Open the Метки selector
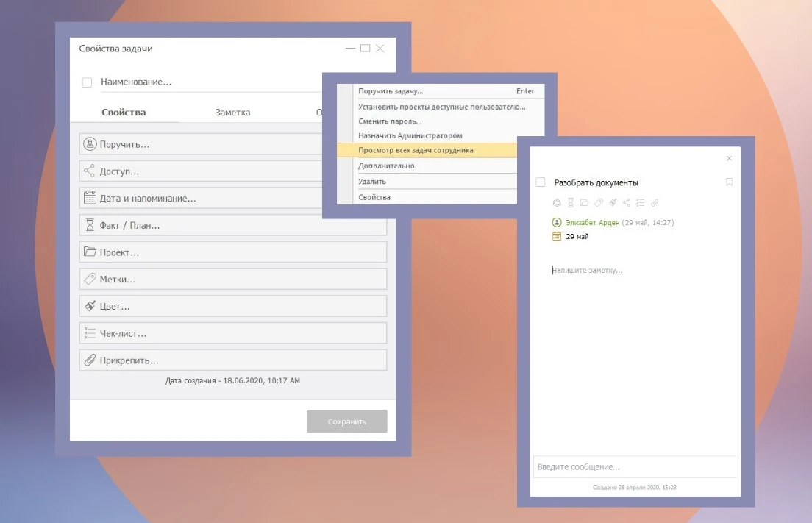Viewport: 812px width, 523px height. 232,280
